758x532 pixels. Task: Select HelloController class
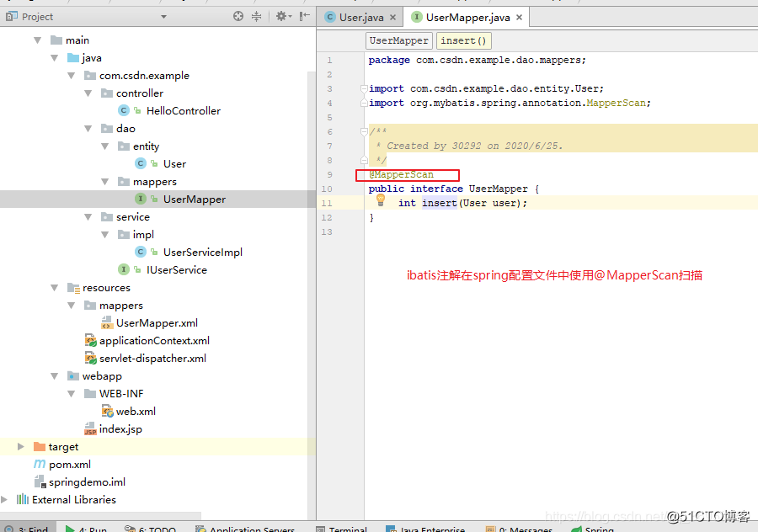[184, 110]
